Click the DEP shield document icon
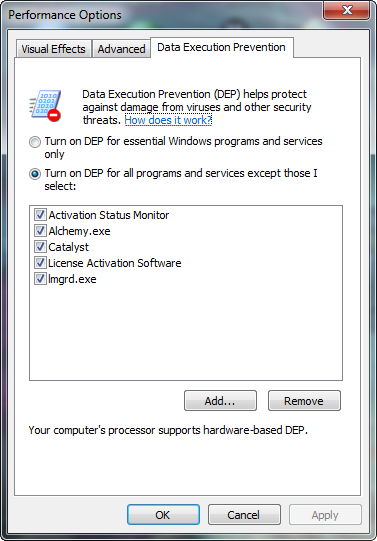This screenshot has height=541, width=377. click(45, 106)
